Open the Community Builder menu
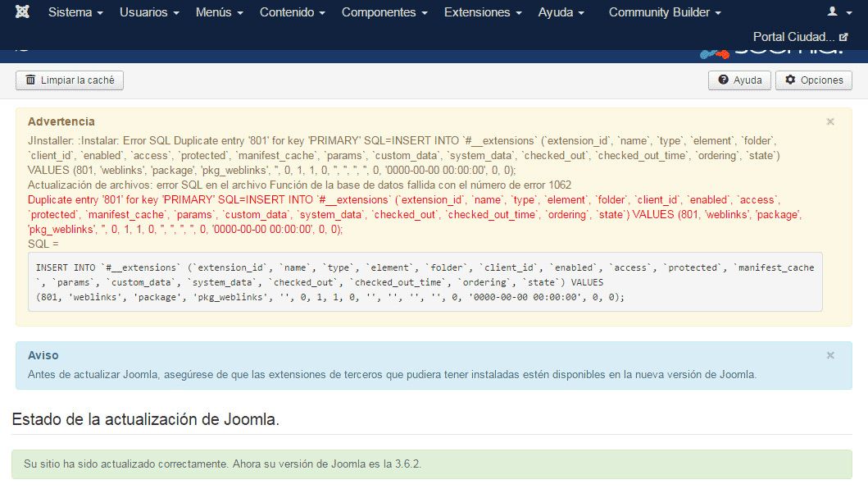 [665, 12]
